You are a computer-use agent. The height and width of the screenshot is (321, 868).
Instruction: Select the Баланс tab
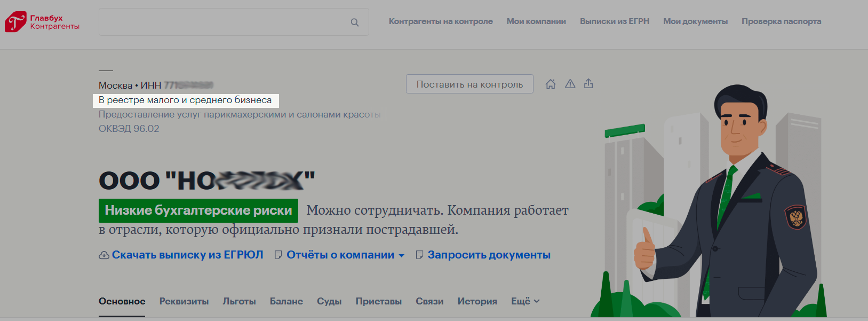(x=286, y=301)
